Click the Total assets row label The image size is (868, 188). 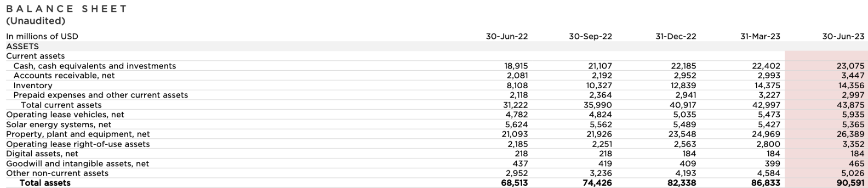click(x=45, y=183)
